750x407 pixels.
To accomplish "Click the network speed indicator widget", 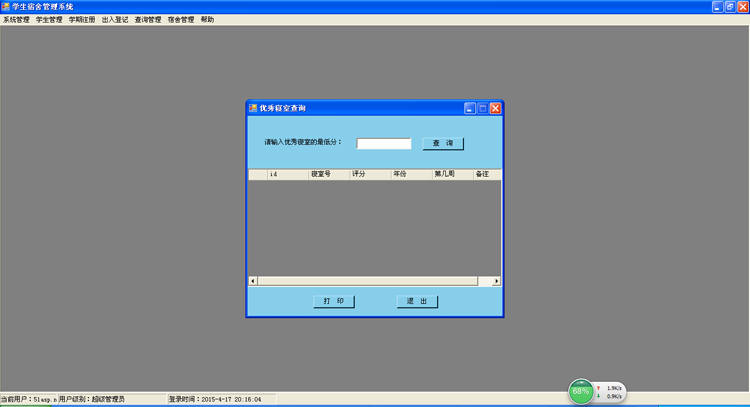I will coord(610,392).
